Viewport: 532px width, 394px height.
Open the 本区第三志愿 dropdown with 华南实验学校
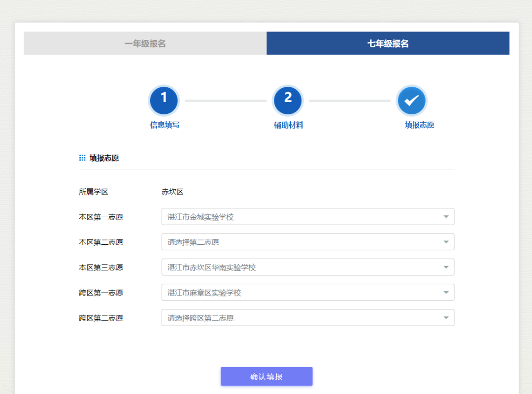300,267
